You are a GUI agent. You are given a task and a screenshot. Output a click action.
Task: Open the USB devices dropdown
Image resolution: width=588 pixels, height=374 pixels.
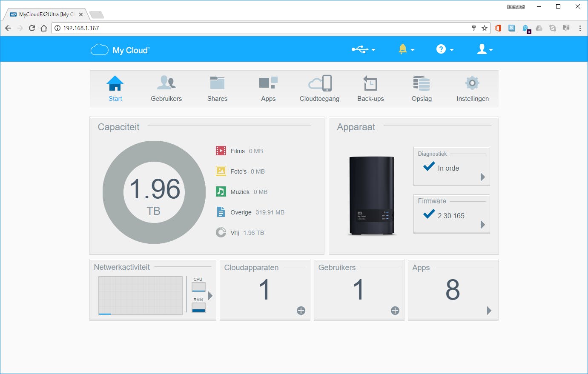[363, 50]
